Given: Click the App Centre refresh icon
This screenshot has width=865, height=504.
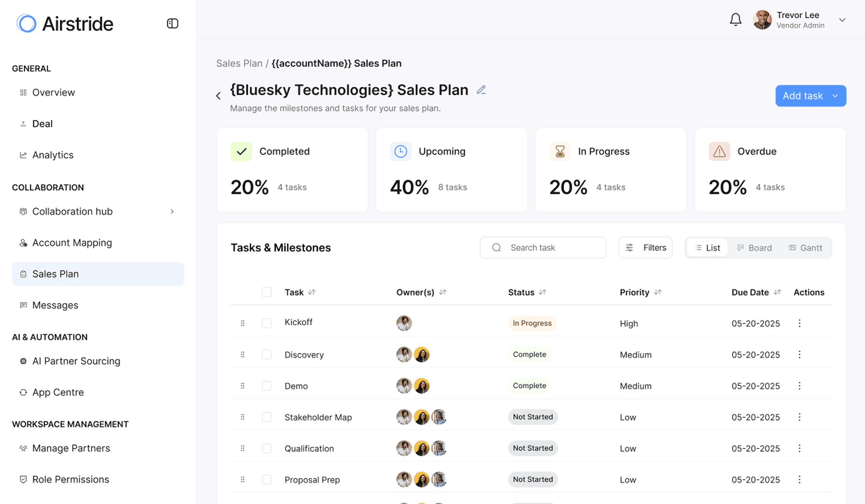Looking at the screenshot, I should [x=23, y=392].
